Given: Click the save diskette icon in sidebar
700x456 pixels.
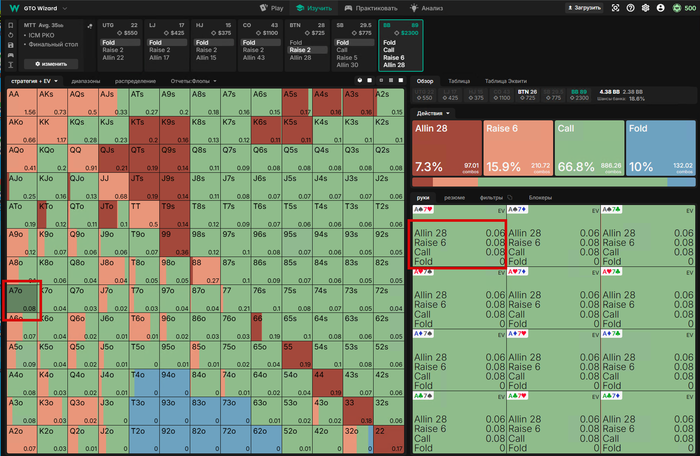Looking at the screenshot, I should pyautogui.click(x=11, y=45).
